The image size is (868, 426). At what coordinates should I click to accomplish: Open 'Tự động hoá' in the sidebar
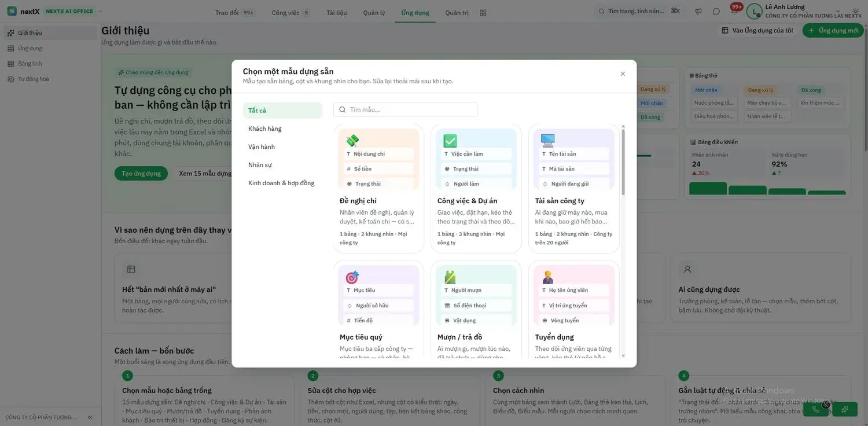(x=50, y=79)
